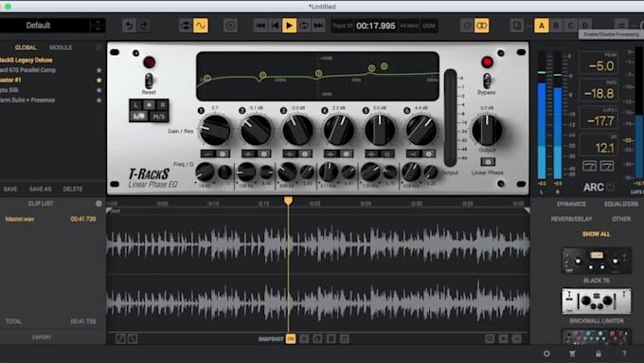The height and width of the screenshot is (363, 644).
Task: Click band 6 filter shape button
Action: click(x=413, y=154)
